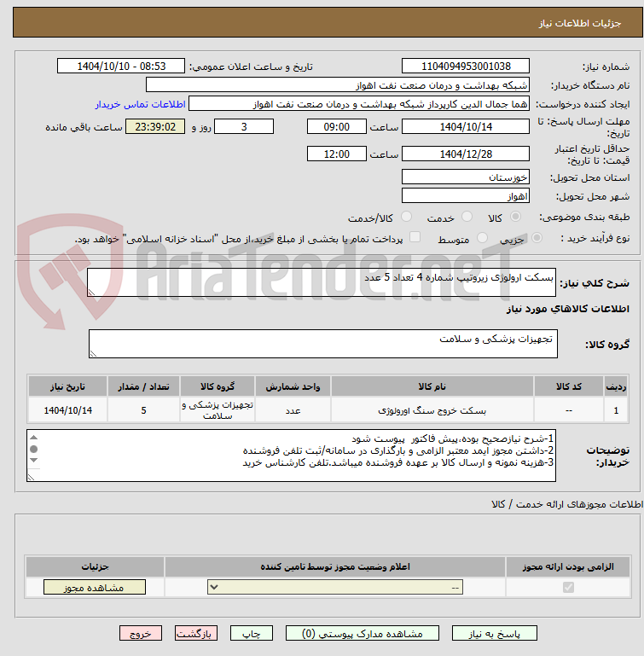Click the گروه کالا column header

pyautogui.click(x=218, y=386)
